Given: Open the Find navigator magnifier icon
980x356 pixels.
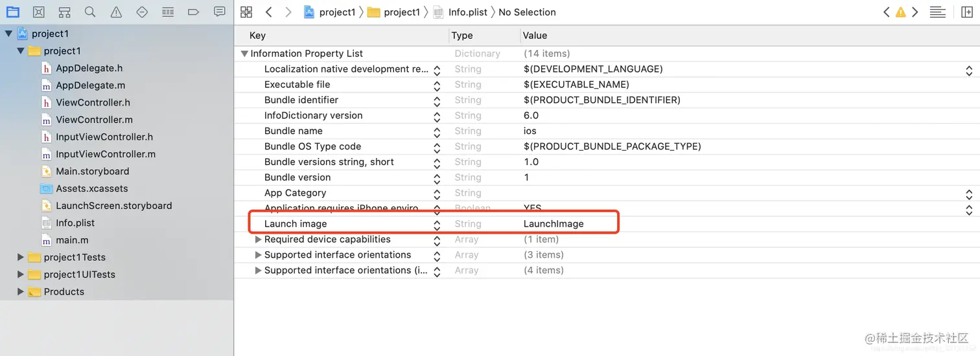Looking at the screenshot, I should point(90,12).
